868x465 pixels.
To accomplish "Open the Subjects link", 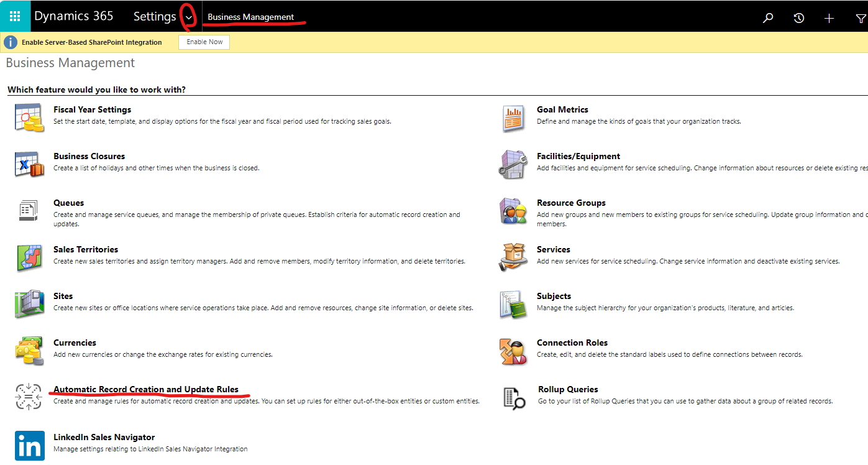I will pos(554,296).
